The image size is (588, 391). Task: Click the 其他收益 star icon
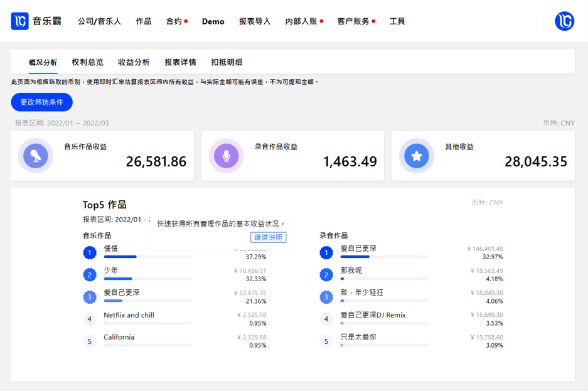[x=417, y=156]
